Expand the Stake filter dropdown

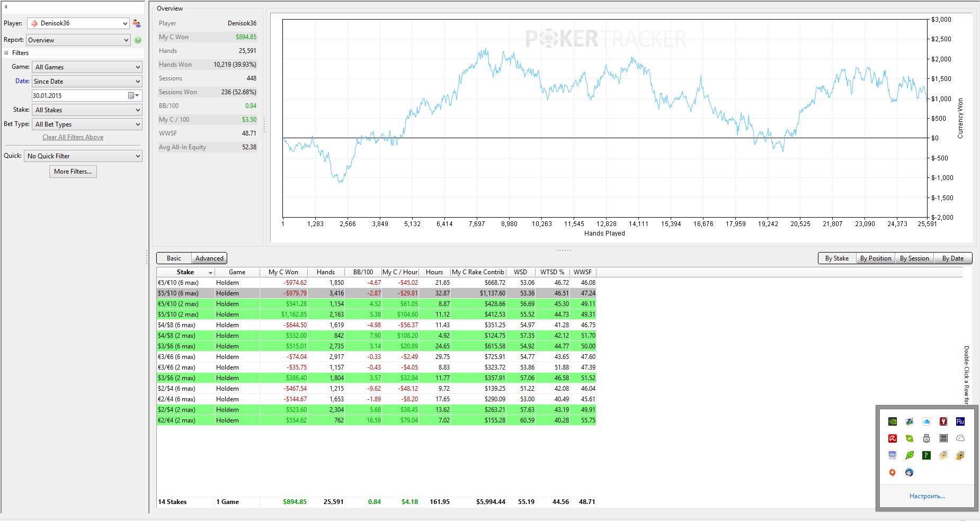(87, 110)
